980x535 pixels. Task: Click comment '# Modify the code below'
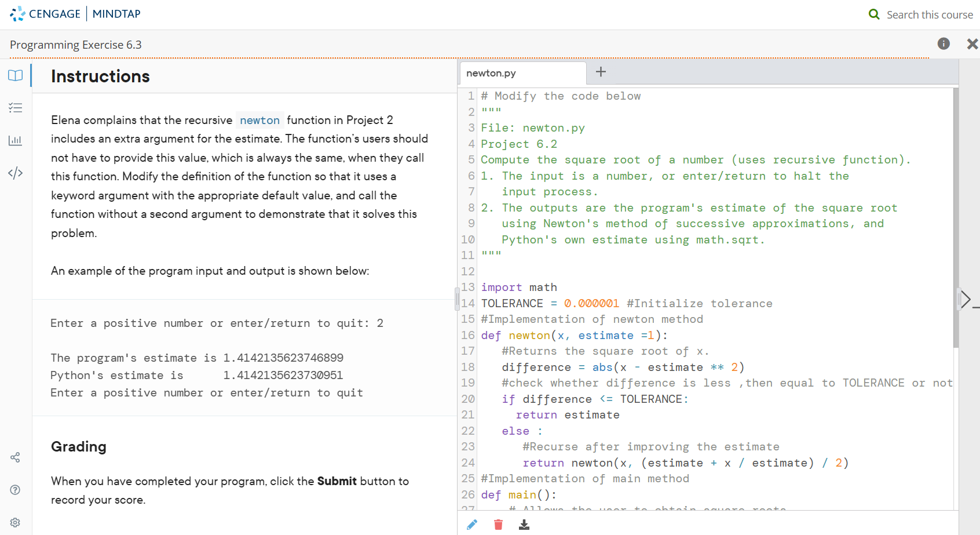561,96
